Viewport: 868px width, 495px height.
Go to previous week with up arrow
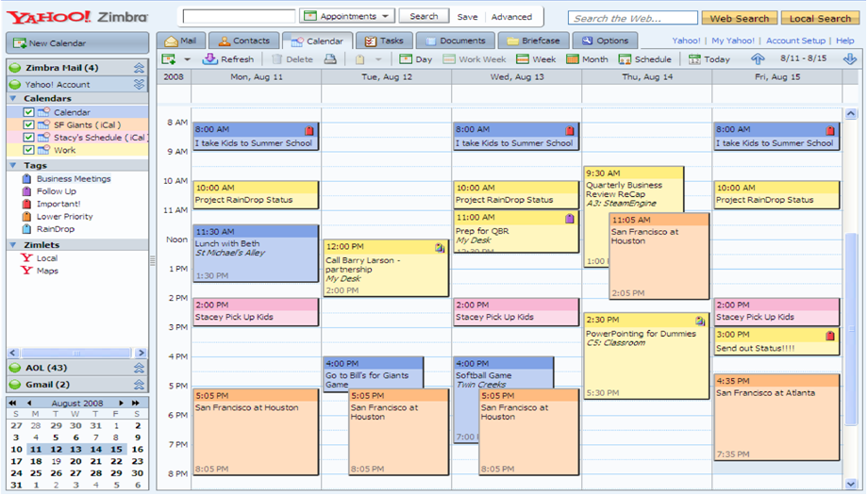pos(758,58)
